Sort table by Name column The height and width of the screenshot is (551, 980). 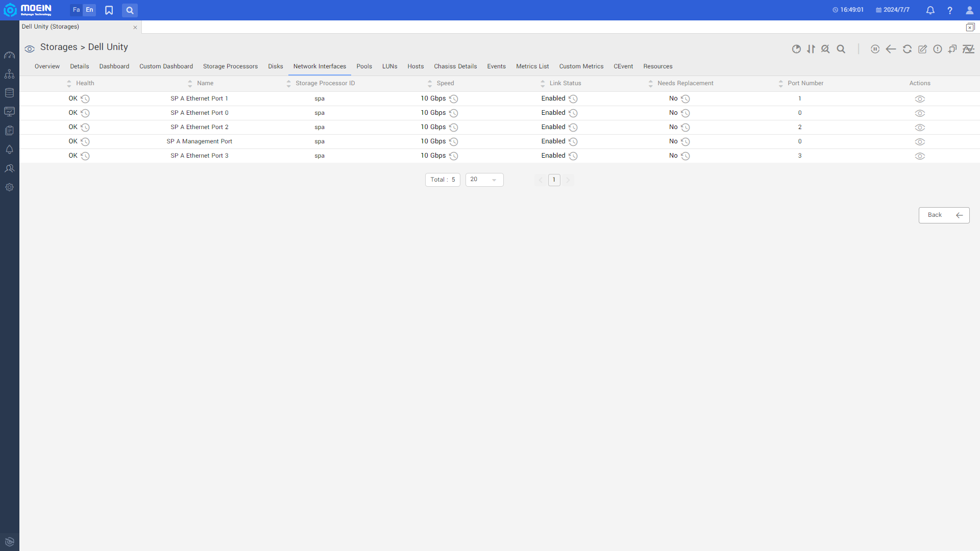(190, 84)
